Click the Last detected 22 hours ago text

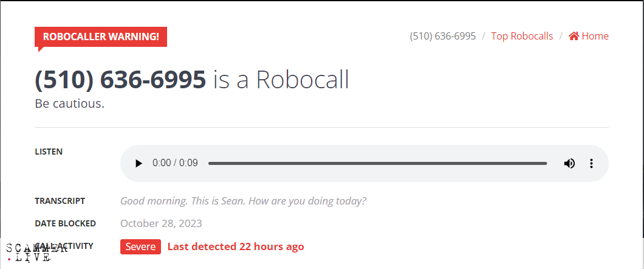click(x=236, y=247)
